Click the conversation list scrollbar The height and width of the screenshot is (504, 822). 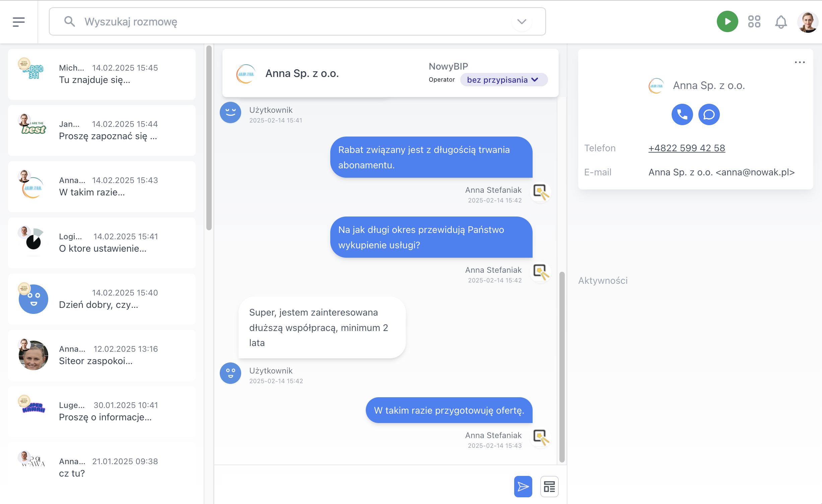pos(209,138)
